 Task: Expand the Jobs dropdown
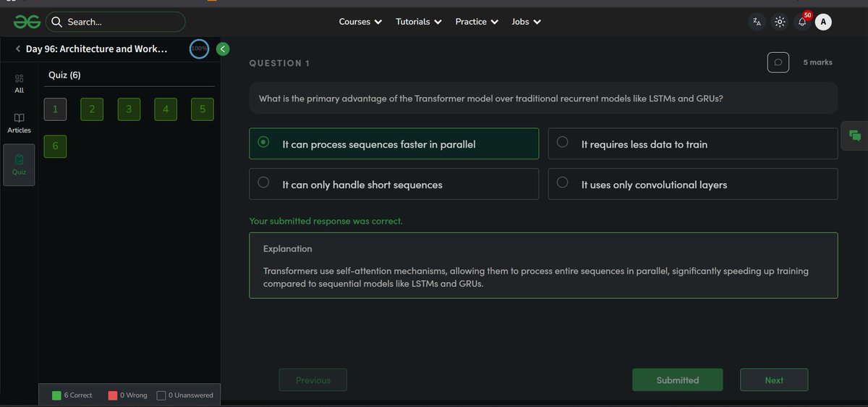(526, 22)
